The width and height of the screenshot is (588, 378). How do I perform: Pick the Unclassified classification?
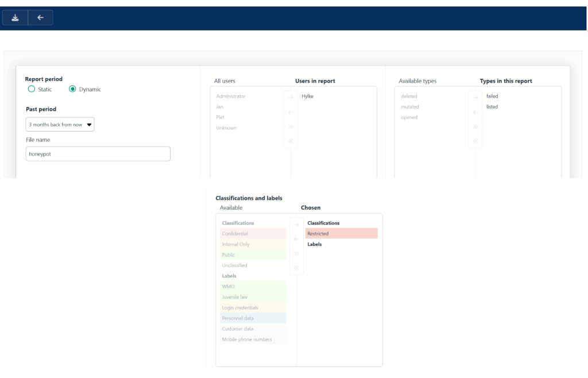click(x=253, y=265)
